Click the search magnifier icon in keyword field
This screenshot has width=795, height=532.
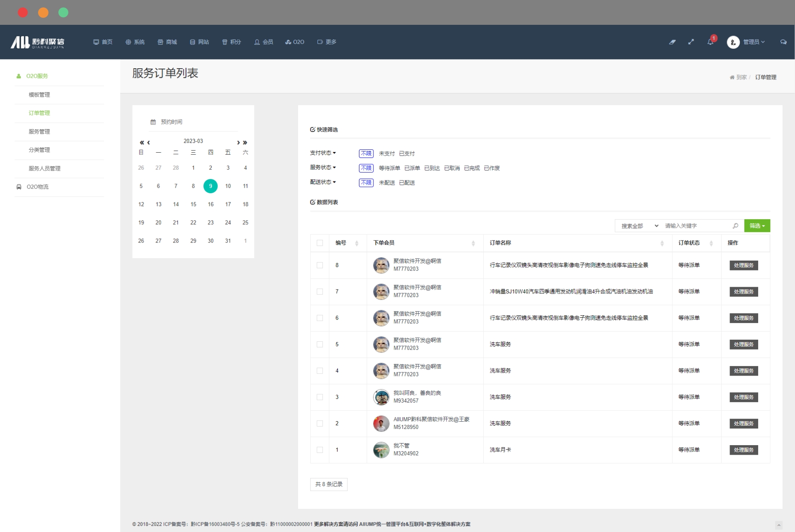[x=735, y=226]
